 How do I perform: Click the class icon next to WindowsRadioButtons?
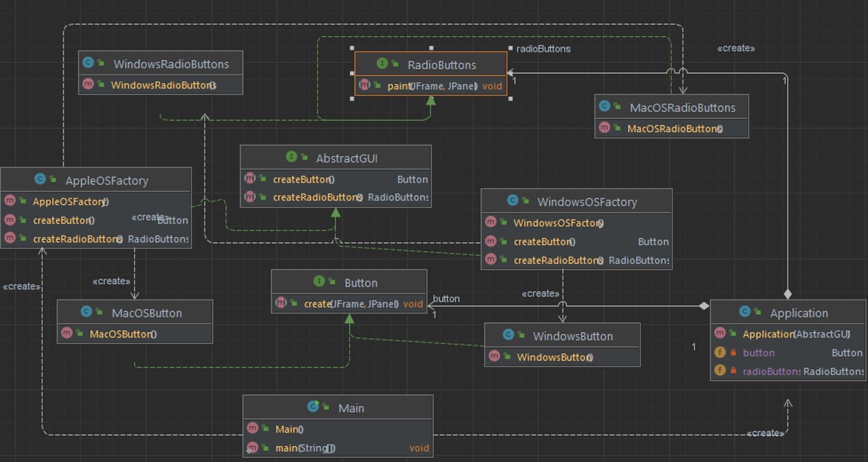88,64
